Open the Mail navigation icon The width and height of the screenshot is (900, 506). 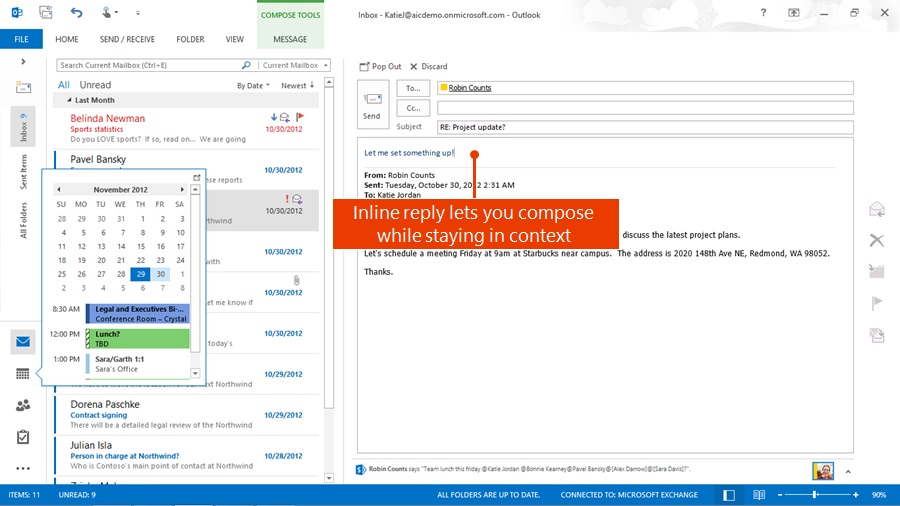pyautogui.click(x=22, y=342)
